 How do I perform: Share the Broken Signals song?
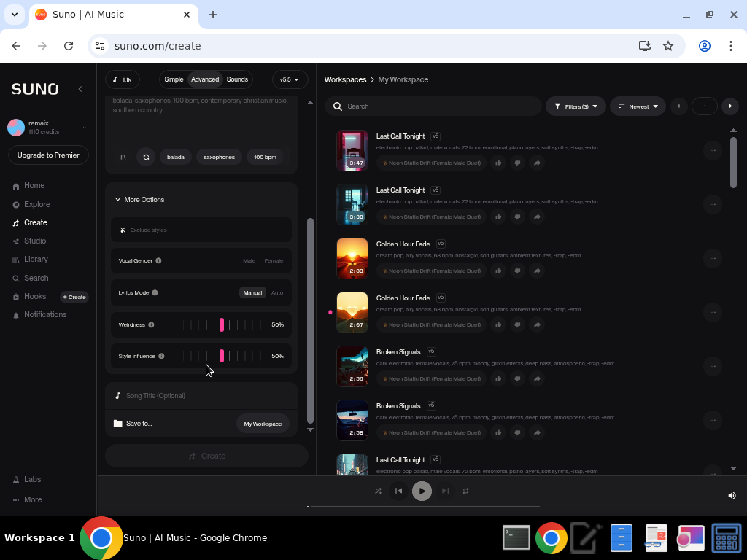[537, 378]
